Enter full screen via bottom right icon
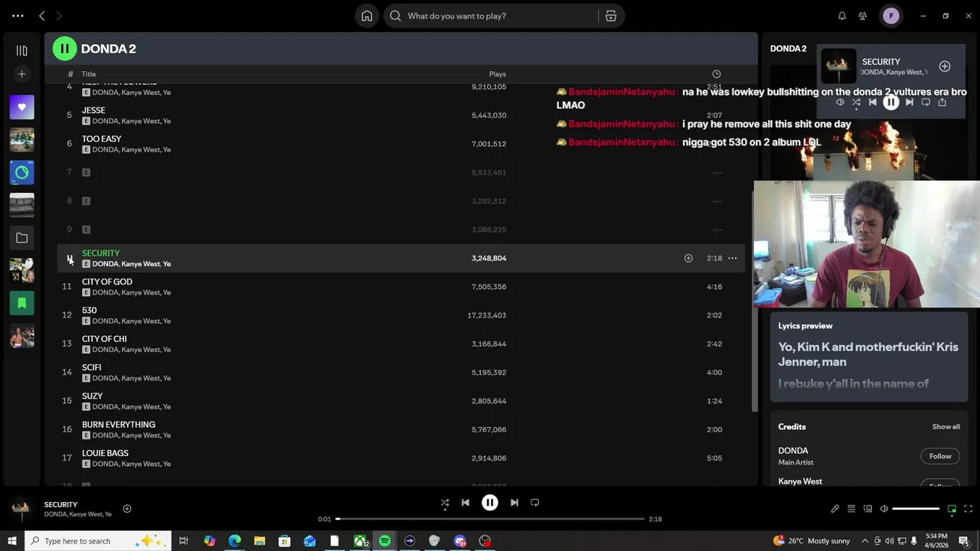The image size is (980, 551). coord(969,509)
